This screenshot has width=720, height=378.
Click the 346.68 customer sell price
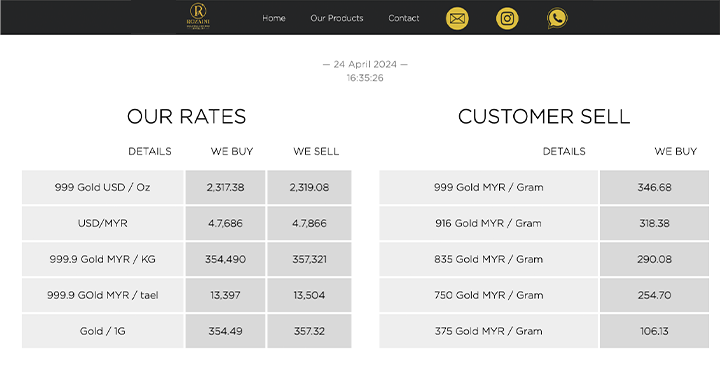point(654,187)
